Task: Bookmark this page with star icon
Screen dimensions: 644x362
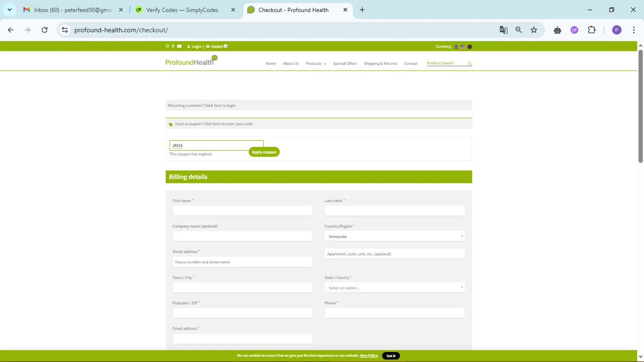Action: click(x=534, y=30)
